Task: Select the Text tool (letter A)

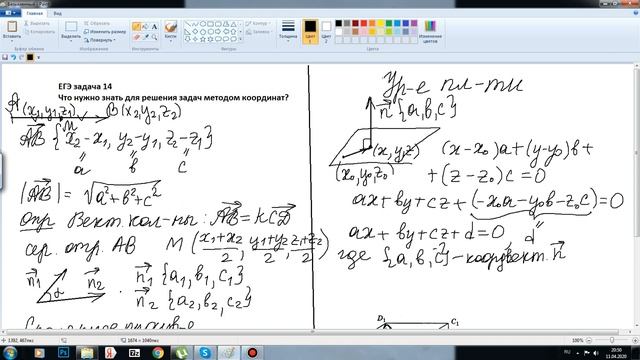Action: pyautogui.click(x=154, y=27)
